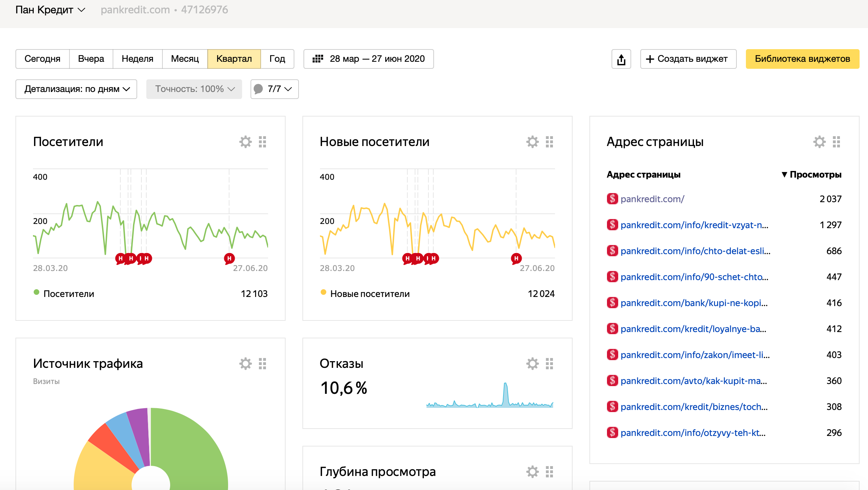Open settings gear of Новые посетители widget
This screenshot has height=490, width=868.
532,142
